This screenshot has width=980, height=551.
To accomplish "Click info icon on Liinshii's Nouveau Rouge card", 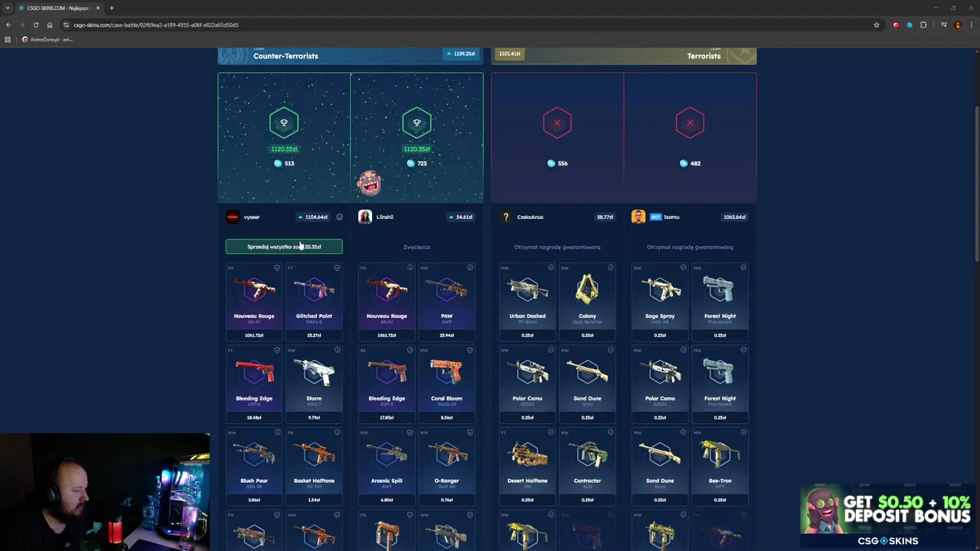I will point(410,268).
